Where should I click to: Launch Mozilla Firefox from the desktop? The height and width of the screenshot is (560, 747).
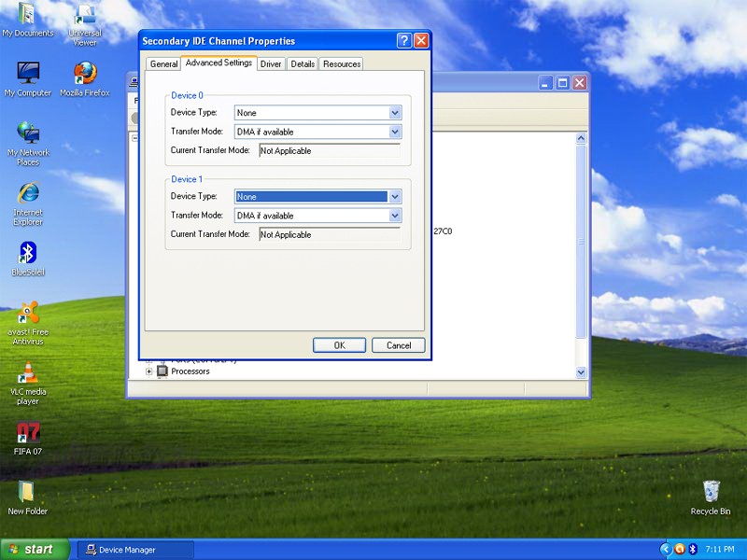(x=85, y=79)
